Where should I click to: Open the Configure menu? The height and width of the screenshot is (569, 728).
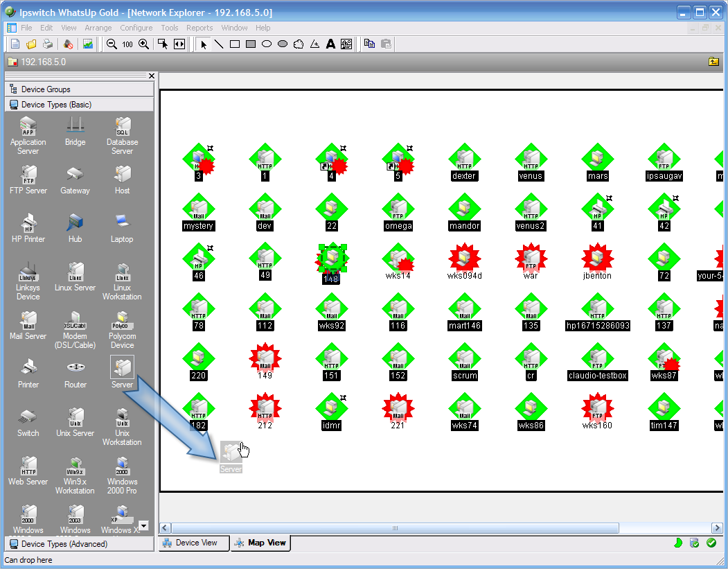click(x=136, y=28)
